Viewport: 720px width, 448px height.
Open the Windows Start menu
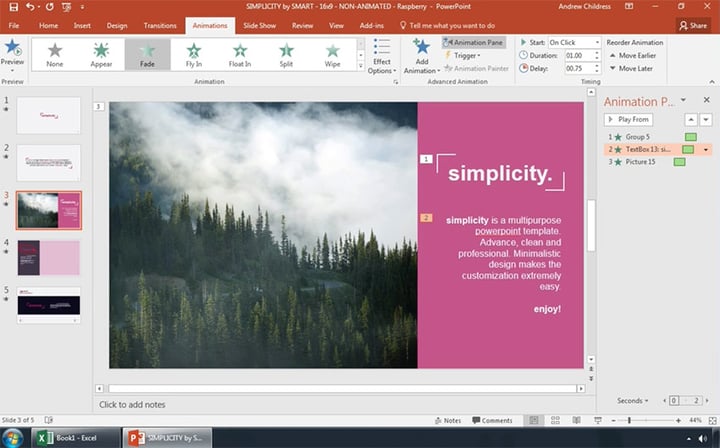[13, 437]
